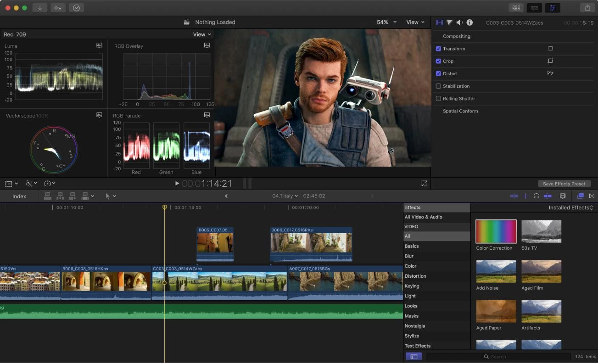Click the insert clip icon

[x=60, y=196]
